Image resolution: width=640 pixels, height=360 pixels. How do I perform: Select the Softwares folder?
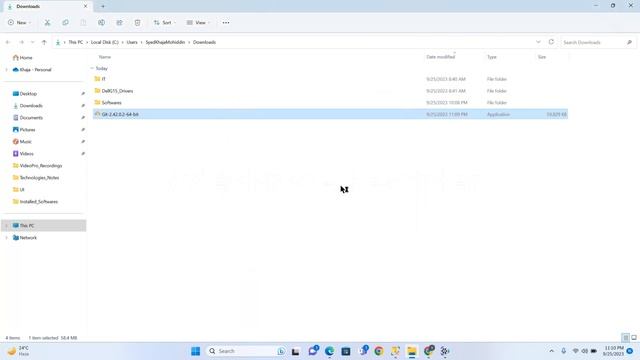(330, 102)
